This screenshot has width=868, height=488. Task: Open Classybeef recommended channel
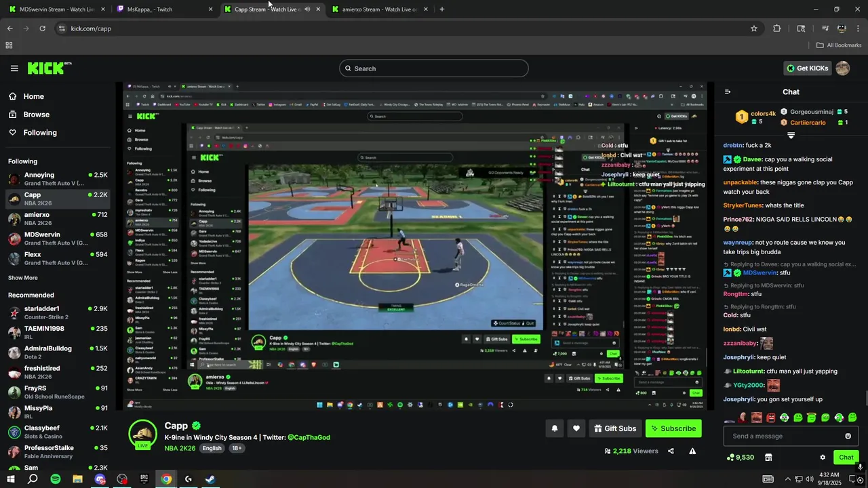(58, 432)
